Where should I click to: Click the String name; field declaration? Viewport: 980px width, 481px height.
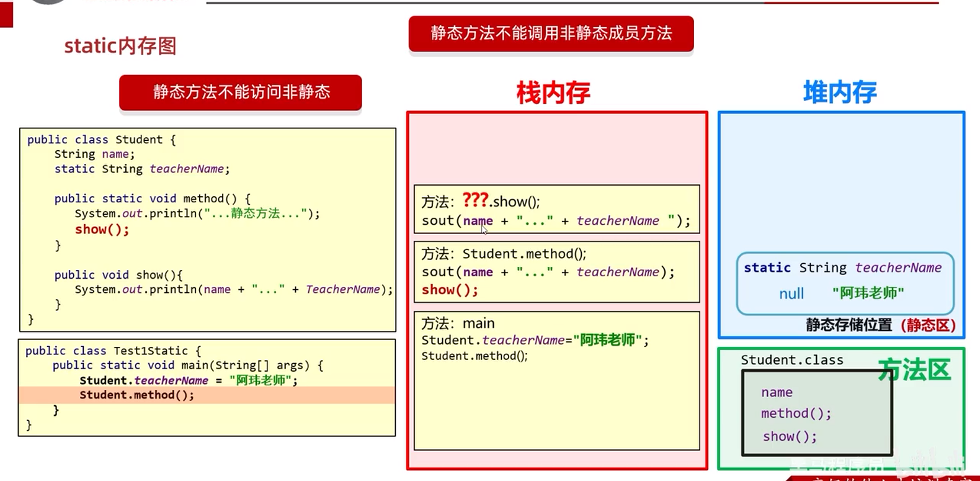94,154
